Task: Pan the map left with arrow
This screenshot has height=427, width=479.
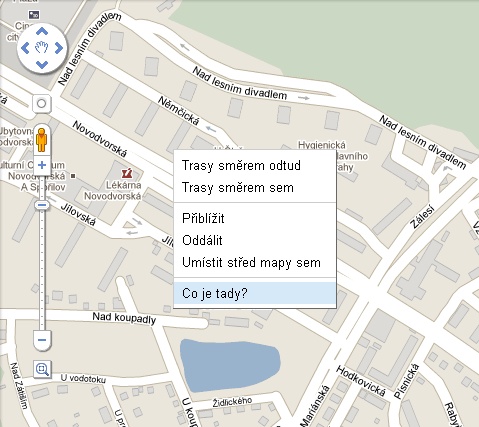Action: 25,48
